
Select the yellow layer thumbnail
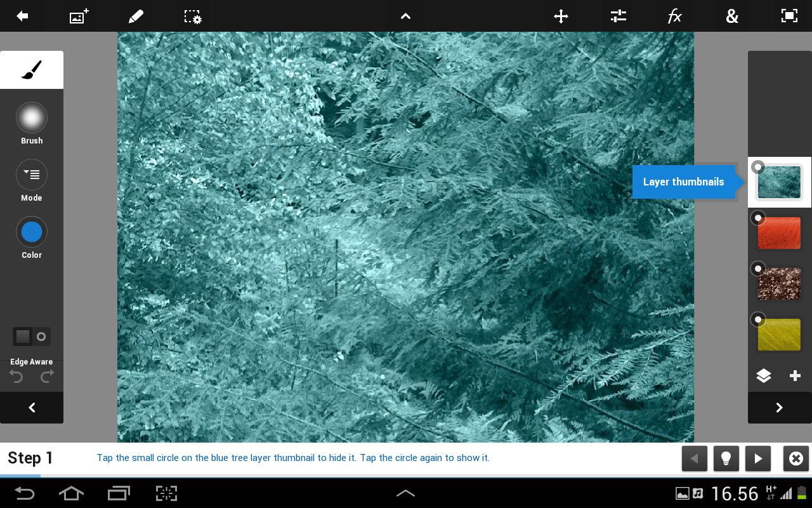tap(780, 335)
